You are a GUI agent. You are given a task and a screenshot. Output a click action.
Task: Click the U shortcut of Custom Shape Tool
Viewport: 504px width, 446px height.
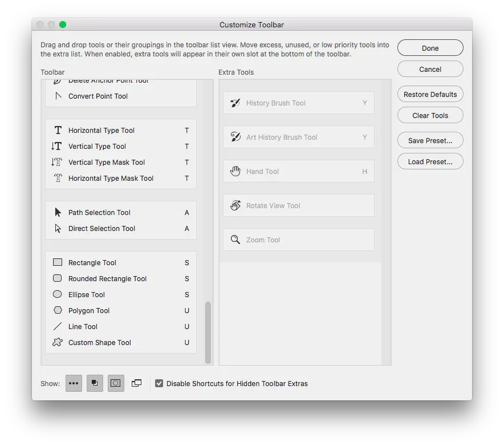187,342
